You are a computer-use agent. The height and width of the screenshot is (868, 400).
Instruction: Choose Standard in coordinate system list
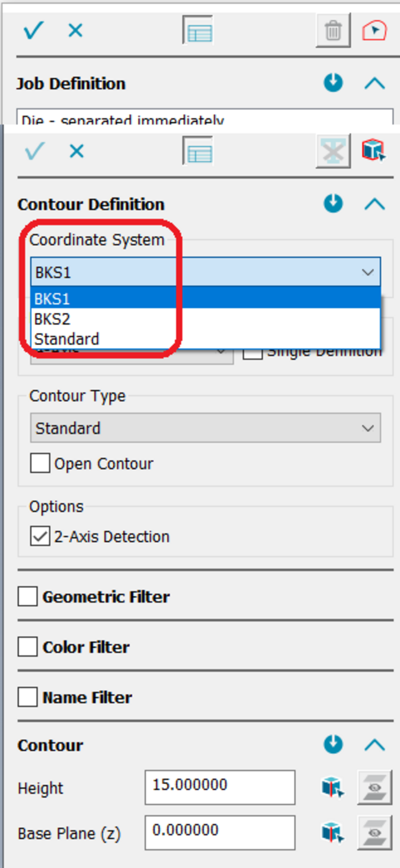[66, 339]
